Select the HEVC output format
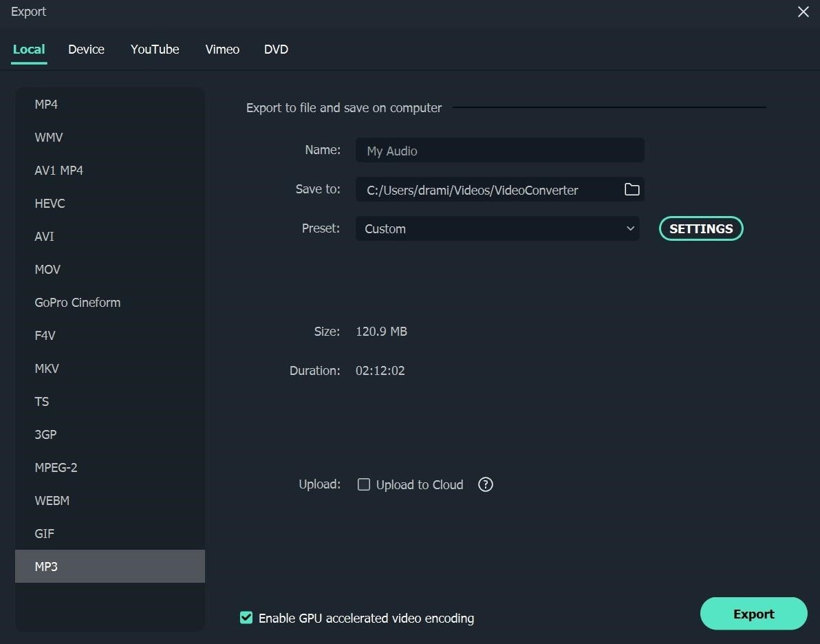Image resolution: width=820 pixels, height=644 pixels. (50, 203)
